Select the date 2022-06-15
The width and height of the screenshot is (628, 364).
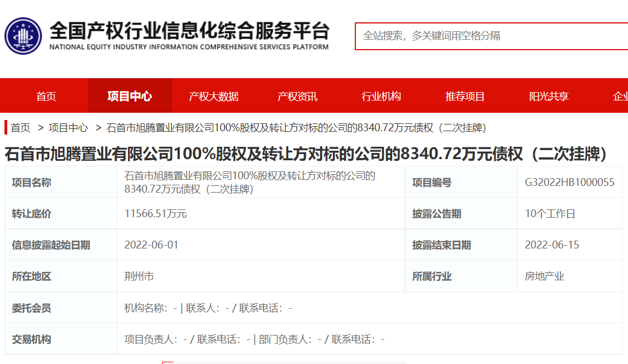pyautogui.click(x=552, y=245)
